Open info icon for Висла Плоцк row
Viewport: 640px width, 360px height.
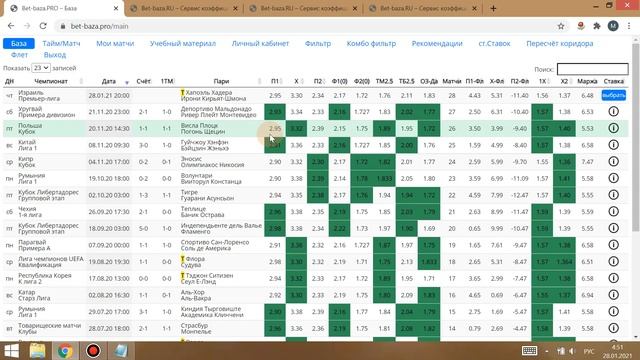[613, 128]
